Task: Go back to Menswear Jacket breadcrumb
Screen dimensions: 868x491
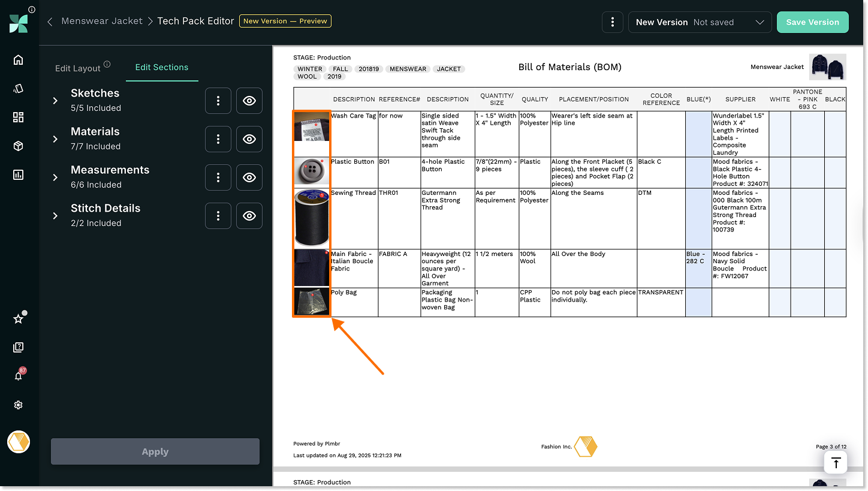Action: [102, 21]
